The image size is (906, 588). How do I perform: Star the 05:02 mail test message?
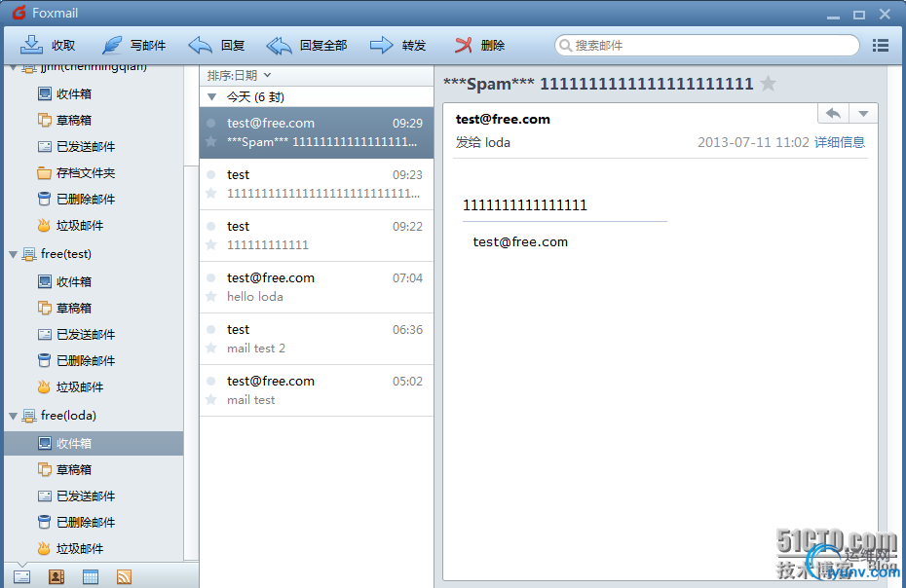coord(211,400)
